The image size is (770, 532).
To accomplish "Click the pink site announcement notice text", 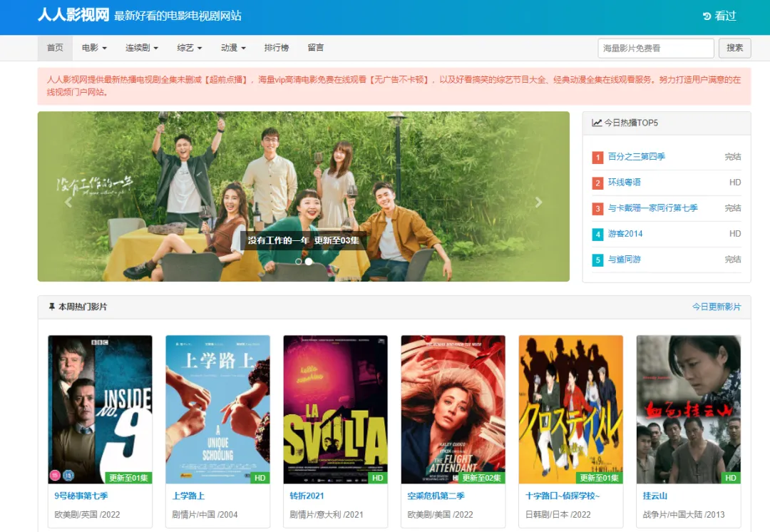I will (x=394, y=86).
